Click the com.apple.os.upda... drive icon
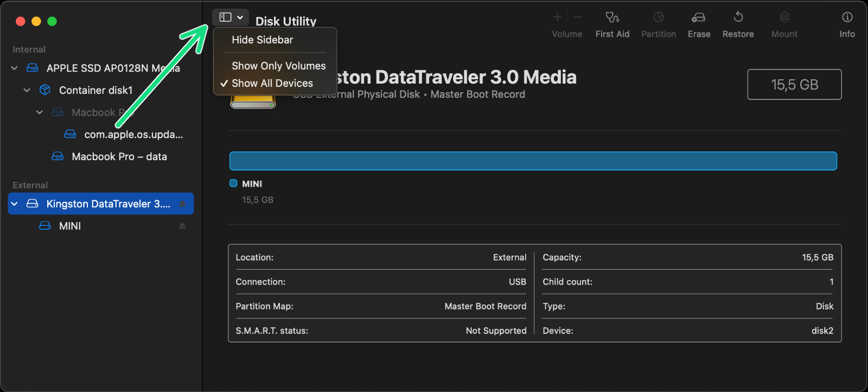The height and width of the screenshot is (392, 868). 70,134
